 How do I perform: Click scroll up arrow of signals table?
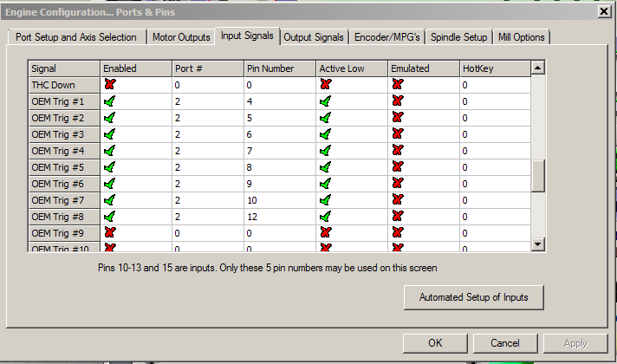(537, 68)
